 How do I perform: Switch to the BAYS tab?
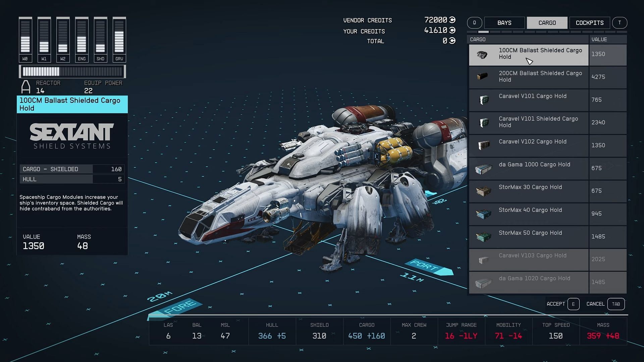point(504,23)
